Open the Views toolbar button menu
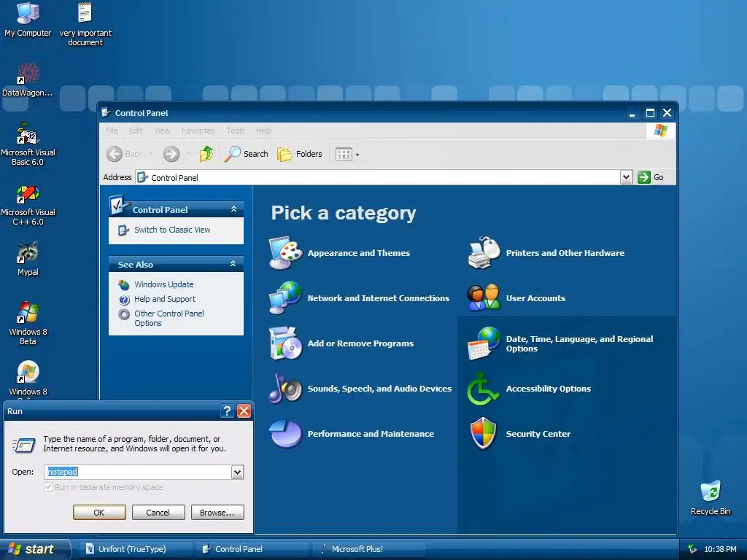747x560 pixels. point(347,154)
